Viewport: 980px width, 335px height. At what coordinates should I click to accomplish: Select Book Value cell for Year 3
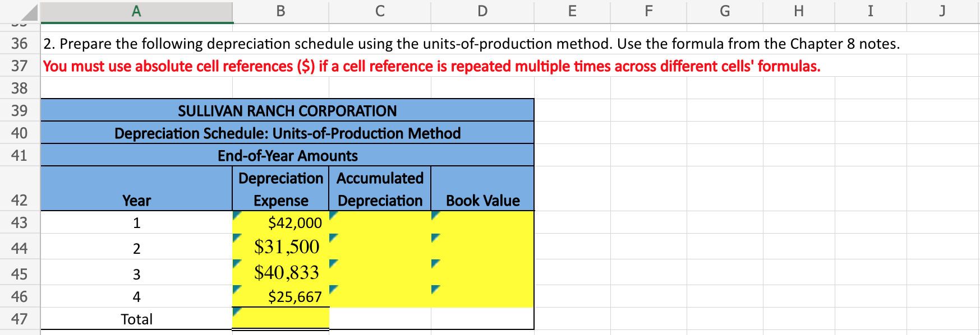coord(482,272)
